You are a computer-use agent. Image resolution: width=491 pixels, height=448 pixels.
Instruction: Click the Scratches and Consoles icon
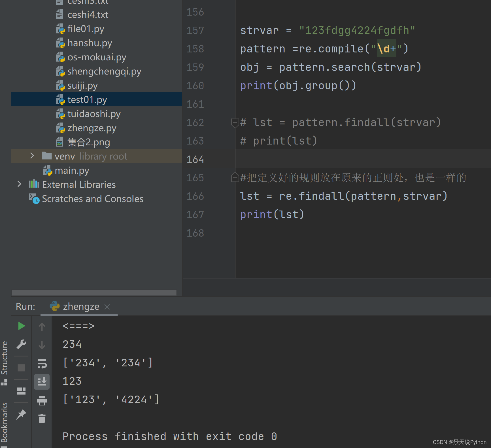(x=34, y=199)
